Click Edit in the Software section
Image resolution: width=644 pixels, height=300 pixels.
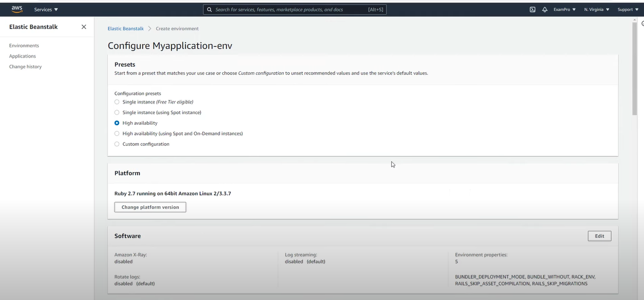point(599,236)
